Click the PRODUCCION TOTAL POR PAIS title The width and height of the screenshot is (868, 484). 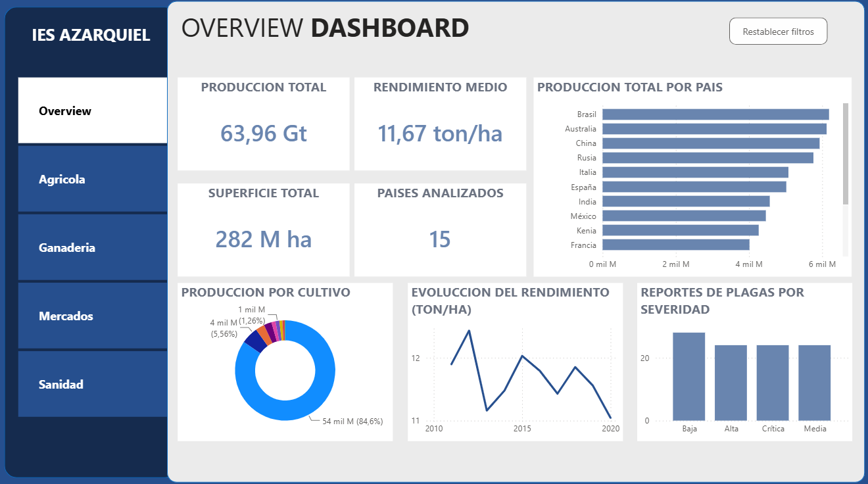pyautogui.click(x=630, y=87)
